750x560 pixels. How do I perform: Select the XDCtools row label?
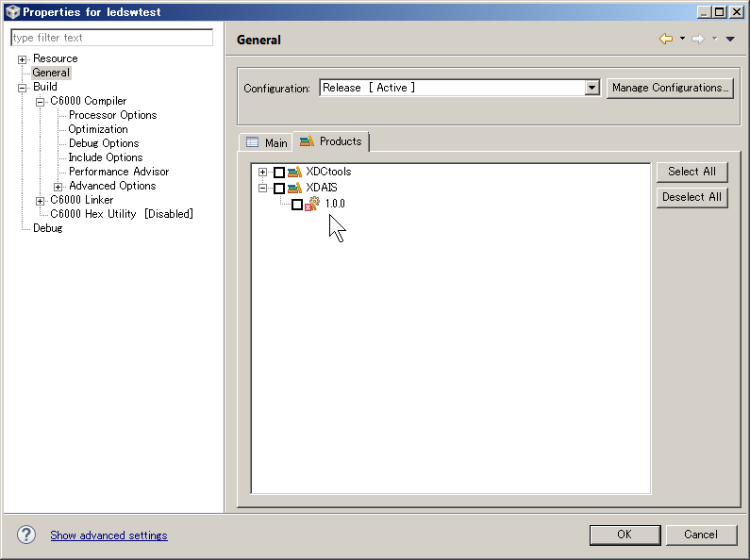coord(328,172)
